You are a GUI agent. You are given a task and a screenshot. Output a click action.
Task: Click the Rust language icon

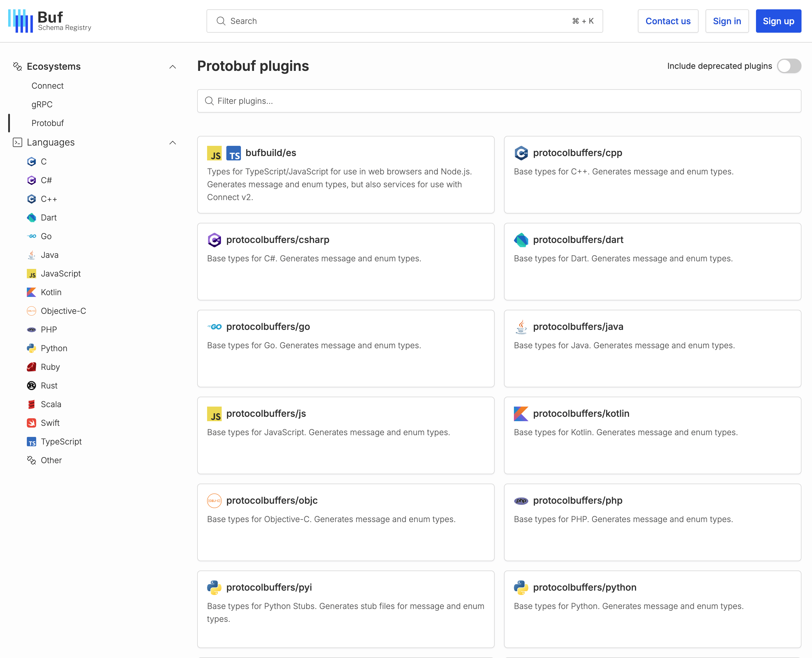pyautogui.click(x=32, y=386)
